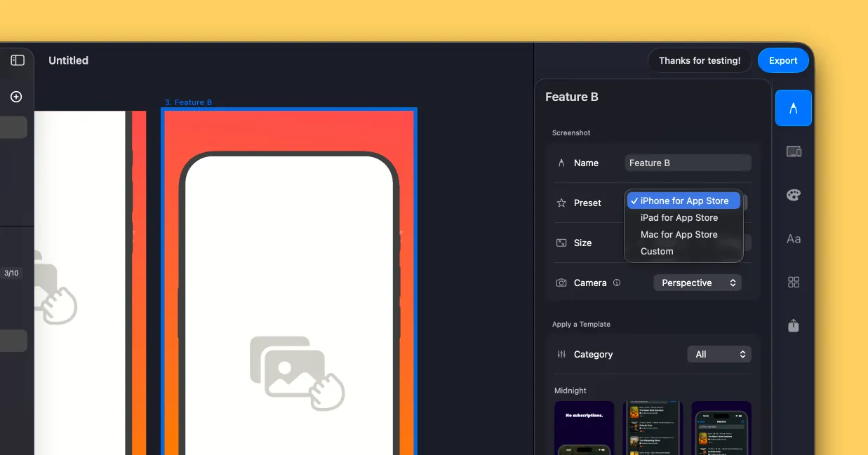Select the checked iPhone for App Store option
The width and height of the screenshot is (868, 455).
(683, 201)
